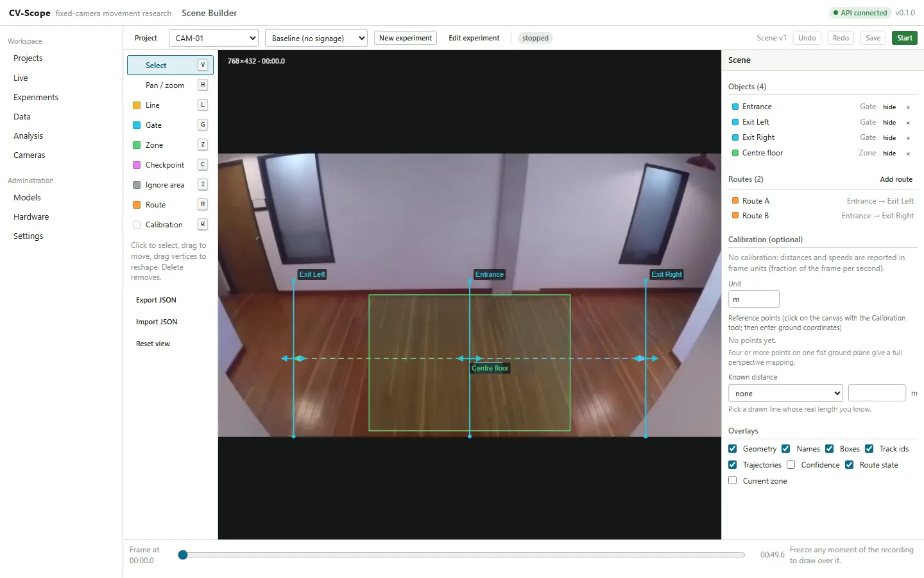Select Route B color marker

click(x=735, y=216)
